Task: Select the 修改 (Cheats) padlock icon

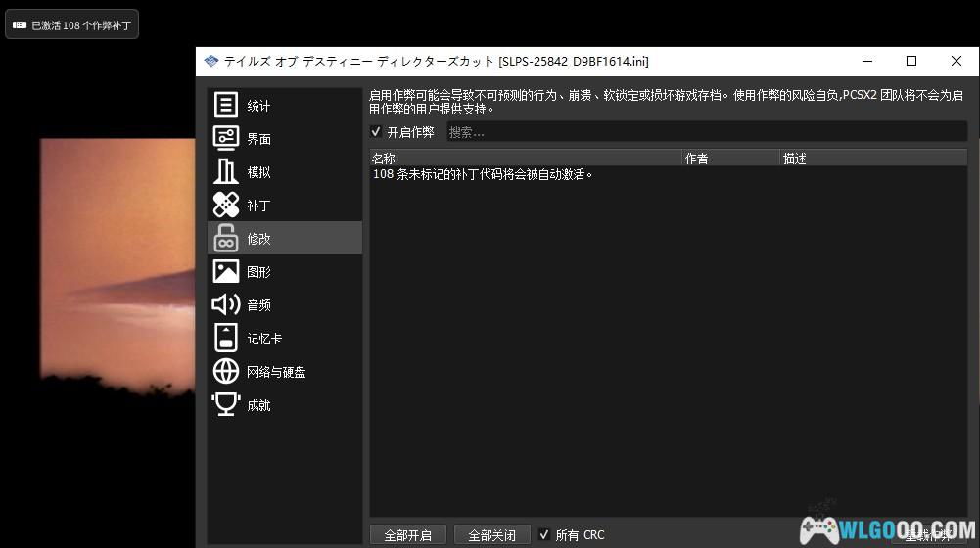Action: click(x=226, y=238)
